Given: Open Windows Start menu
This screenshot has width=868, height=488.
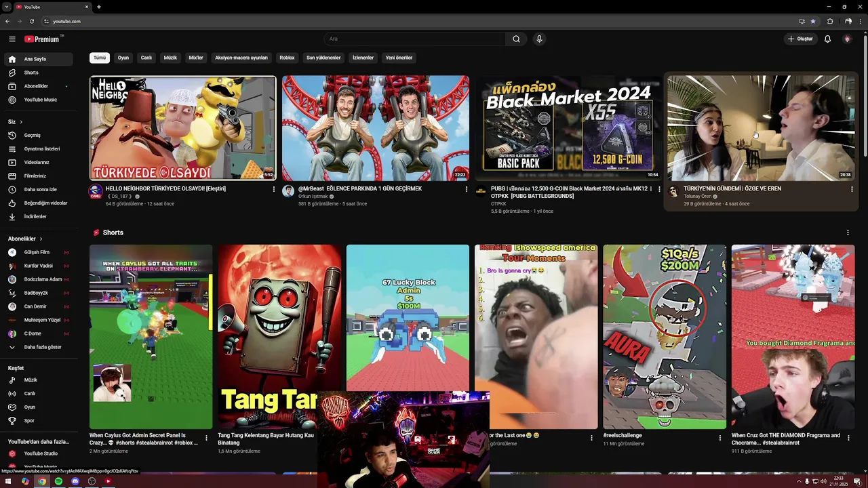Looking at the screenshot, I should (x=9, y=481).
